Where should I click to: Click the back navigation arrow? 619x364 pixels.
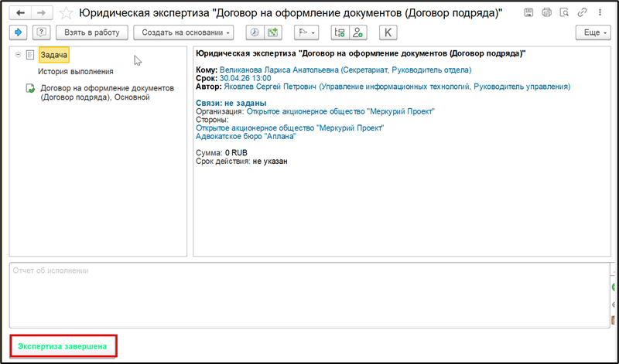point(20,13)
